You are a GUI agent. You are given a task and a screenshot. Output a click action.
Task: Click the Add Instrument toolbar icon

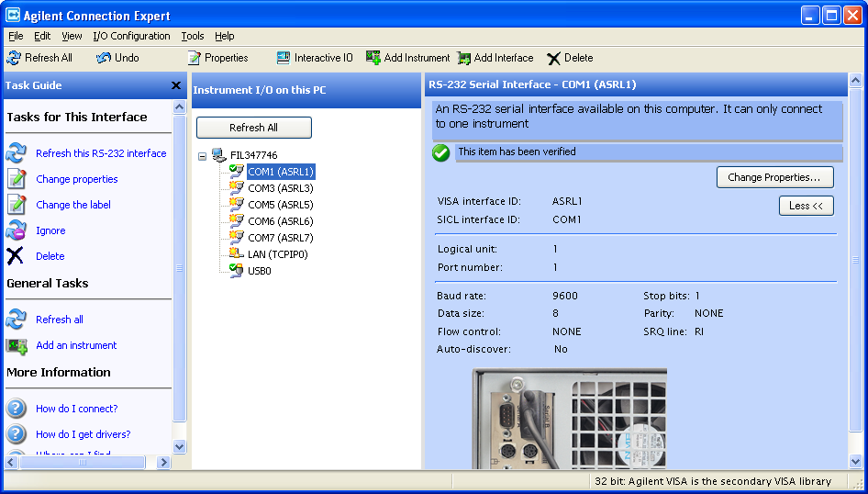coord(373,58)
